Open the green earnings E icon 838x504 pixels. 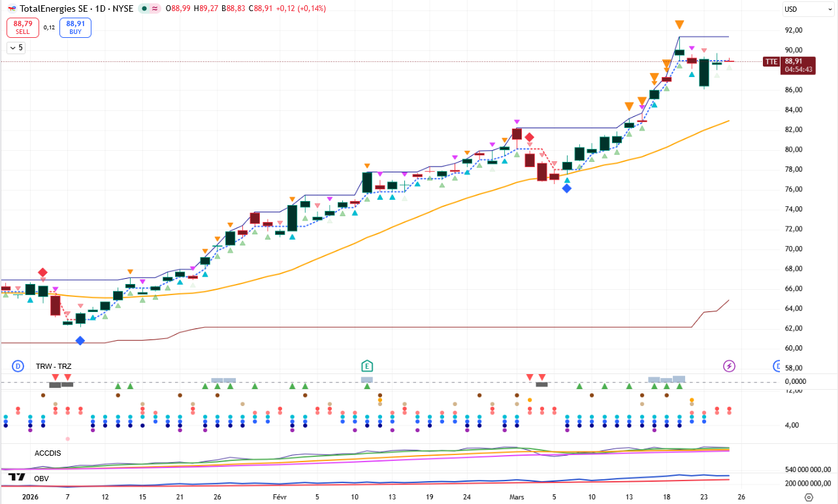367,366
